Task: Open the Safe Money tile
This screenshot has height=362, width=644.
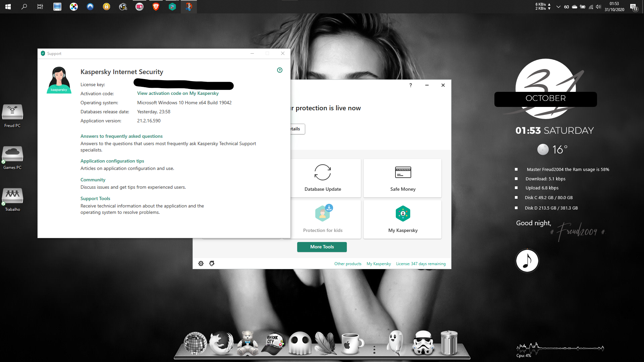Action: (x=402, y=178)
